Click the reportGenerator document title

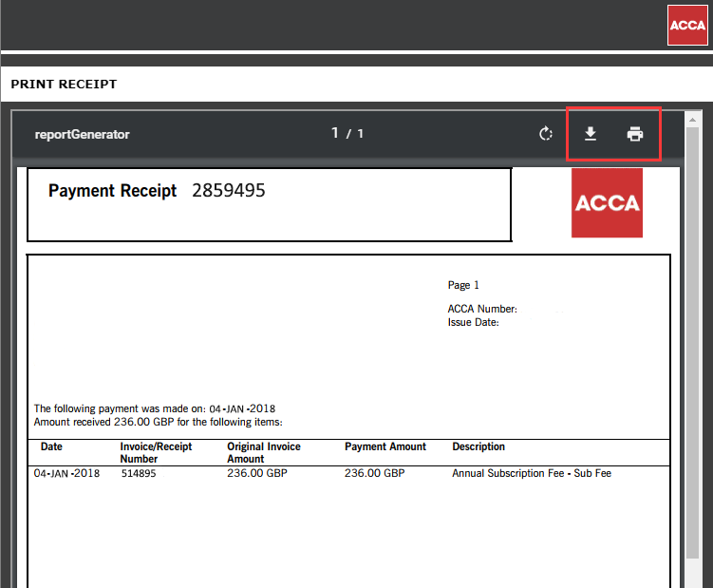(82, 134)
